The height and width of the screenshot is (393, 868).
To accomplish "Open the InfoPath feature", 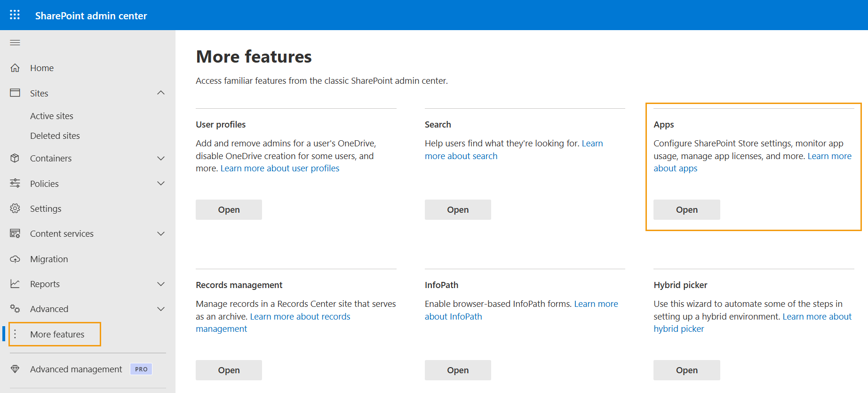I will point(458,370).
